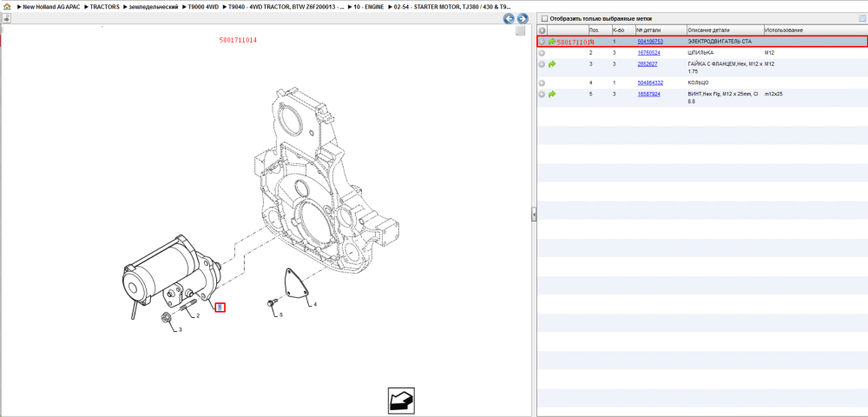Open the 02-54 - STARTER MOTOR breadcrumb
This screenshot has width=868, height=417.
click(451, 7)
